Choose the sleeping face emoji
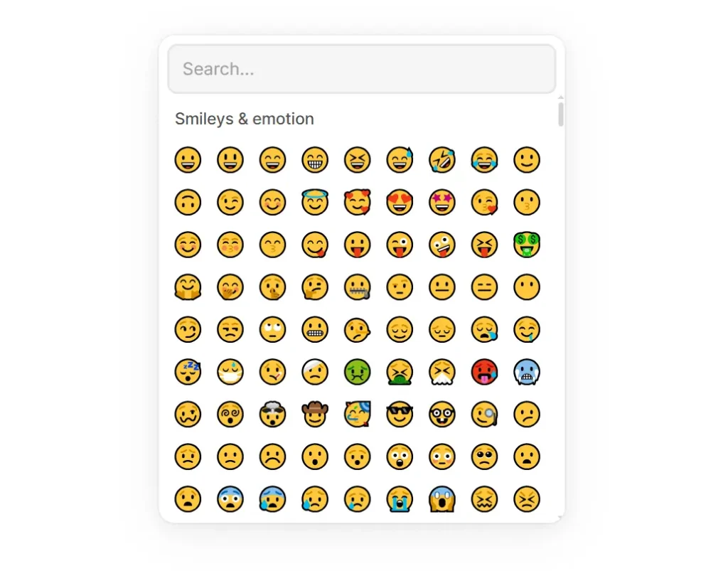The width and height of the screenshot is (728, 571). [187, 372]
